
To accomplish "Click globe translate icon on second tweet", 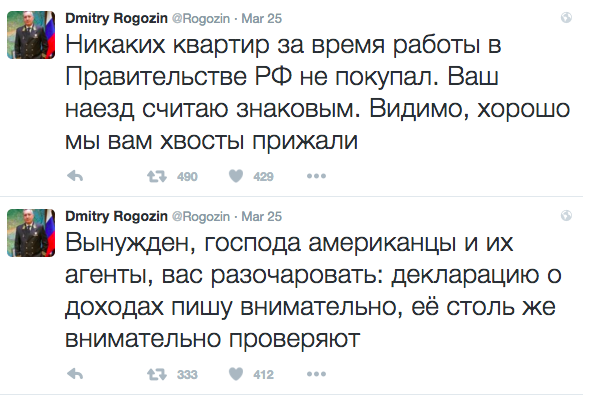I will pos(566,216).
